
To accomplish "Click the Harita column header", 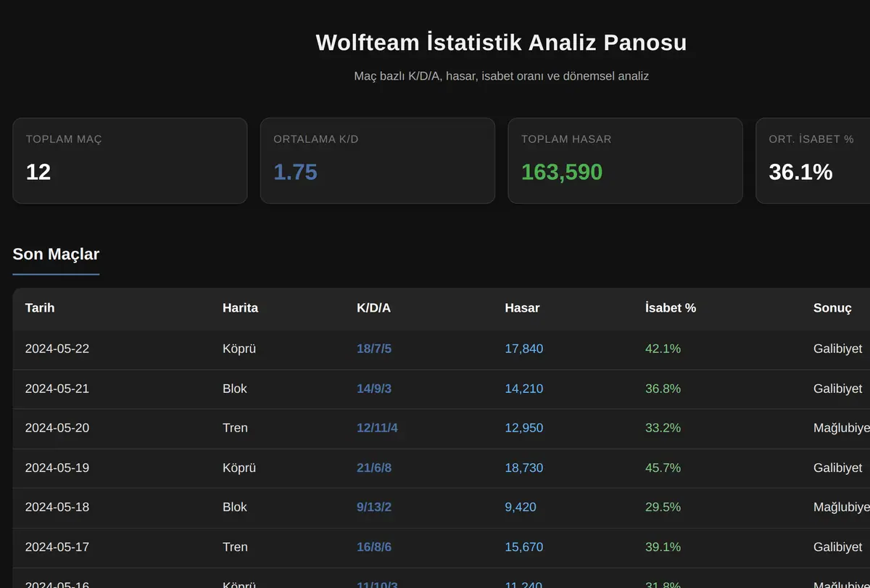I will pos(240,308).
